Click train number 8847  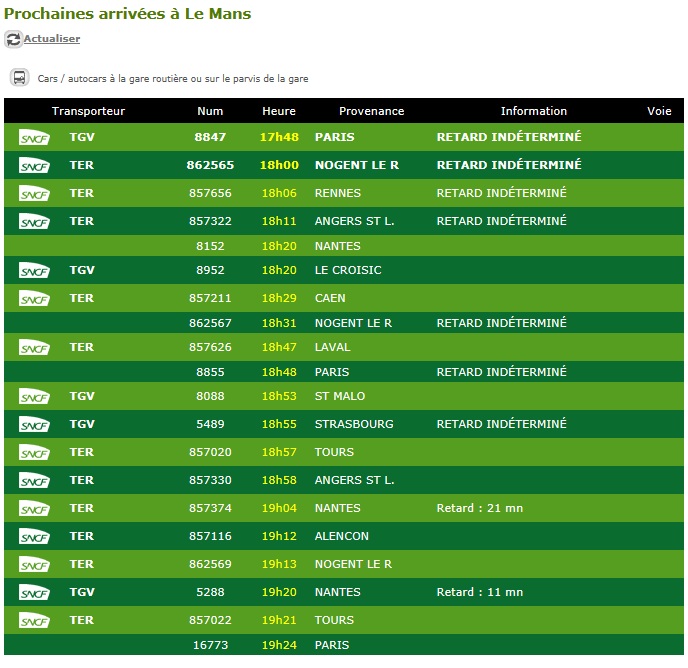click(210, 137)
